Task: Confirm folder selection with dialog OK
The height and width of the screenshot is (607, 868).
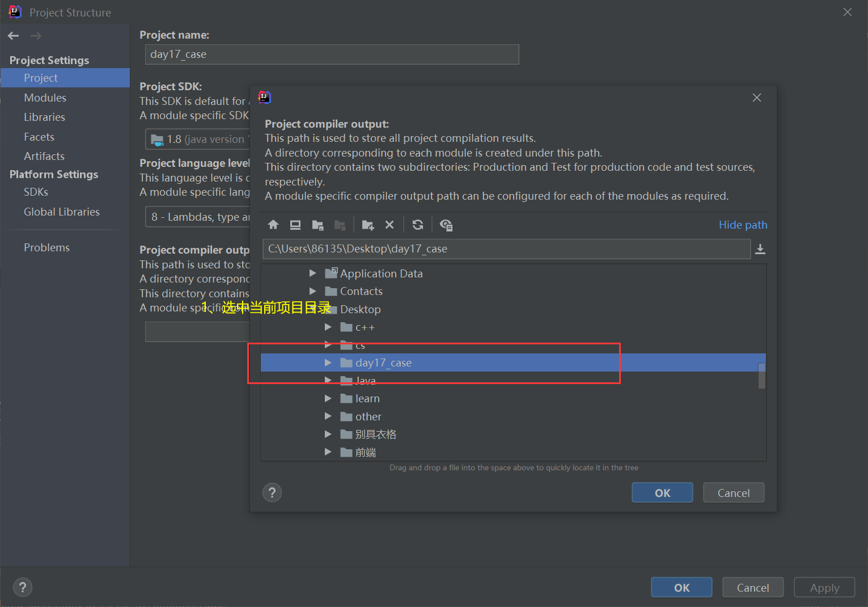Action: pos(662,493)
